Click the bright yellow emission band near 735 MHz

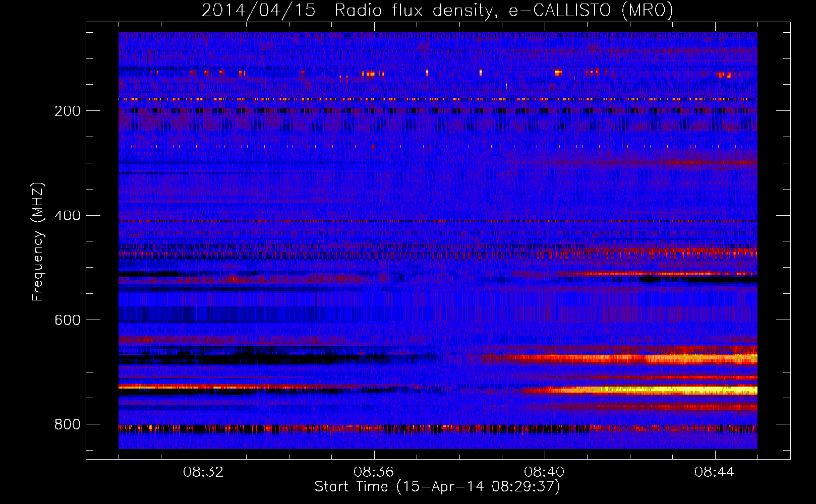click(x=640, y=390)
